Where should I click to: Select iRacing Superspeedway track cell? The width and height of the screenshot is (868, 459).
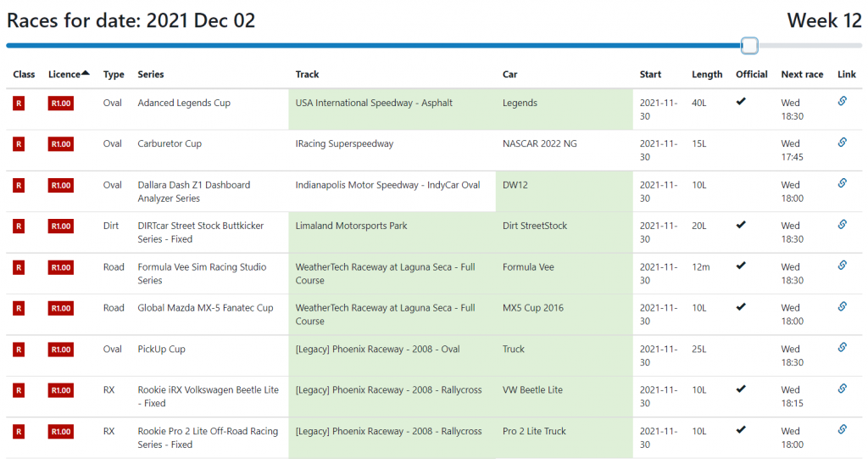pyautogui.click(x=392, y=150)
